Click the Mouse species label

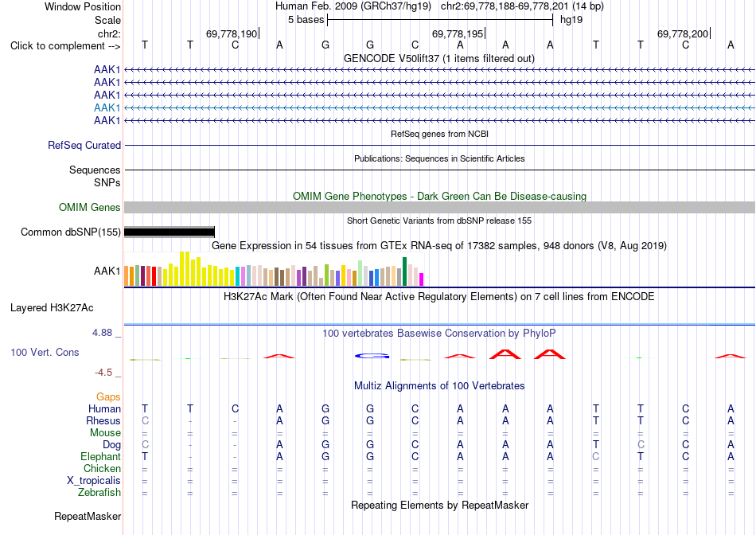(x=105, y=433)
